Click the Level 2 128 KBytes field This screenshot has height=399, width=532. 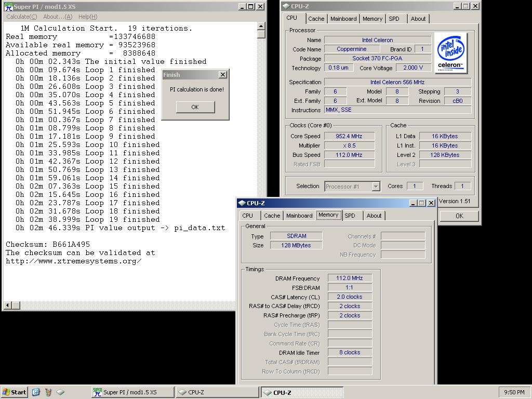pos(445,155)
